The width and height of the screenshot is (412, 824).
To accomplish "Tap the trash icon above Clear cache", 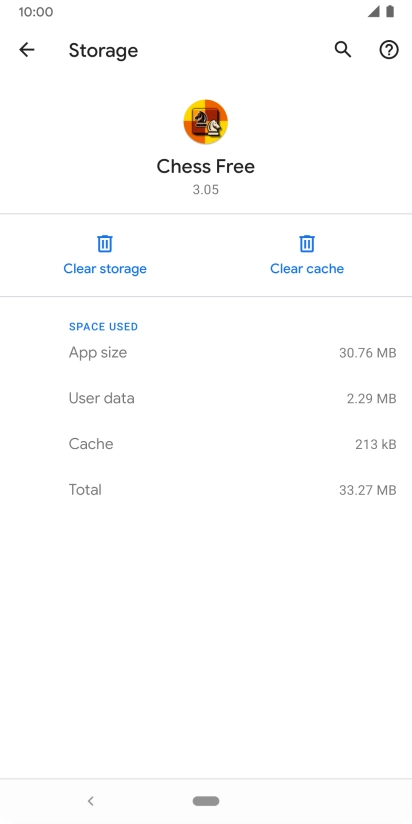I will pyautogui.click(x=307, y=244).
